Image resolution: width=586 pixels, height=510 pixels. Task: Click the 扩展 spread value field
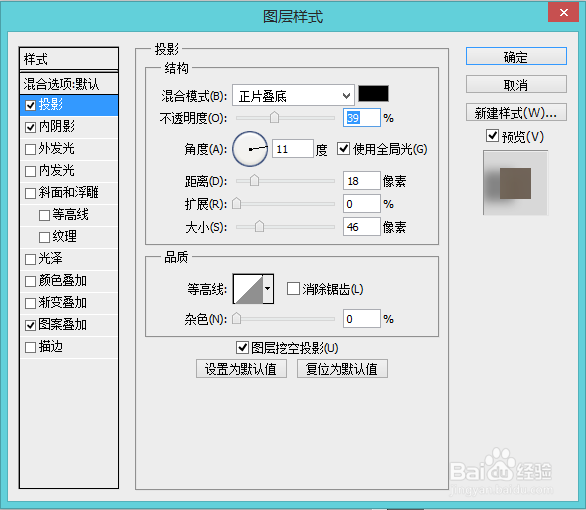tap(362, 204)
